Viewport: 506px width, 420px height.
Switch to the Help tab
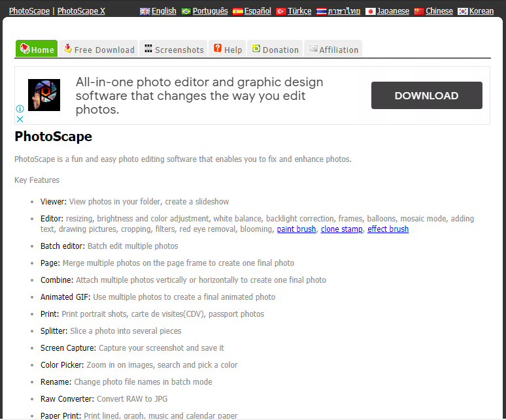pos(228,49)
